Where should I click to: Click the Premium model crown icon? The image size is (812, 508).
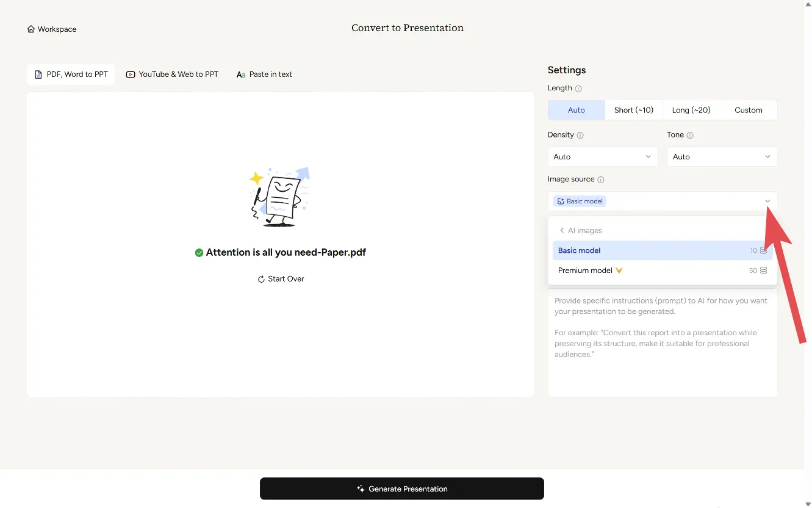coord(619,270)
